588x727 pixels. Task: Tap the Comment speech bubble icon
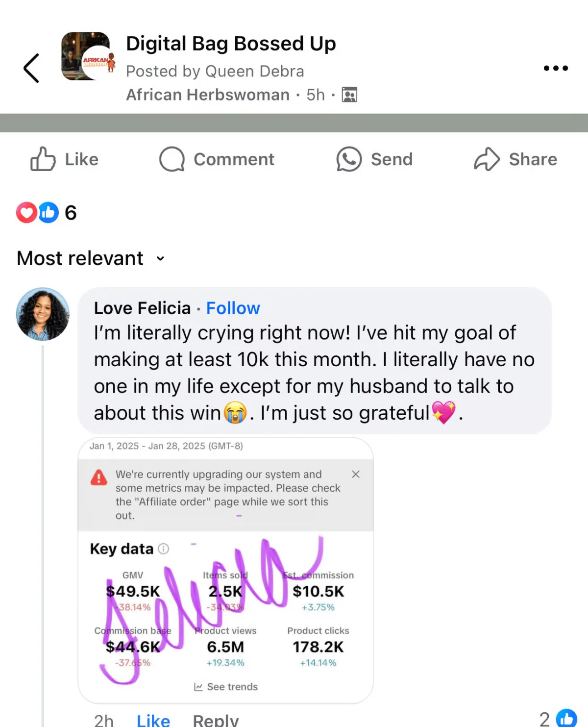[172, 159]
